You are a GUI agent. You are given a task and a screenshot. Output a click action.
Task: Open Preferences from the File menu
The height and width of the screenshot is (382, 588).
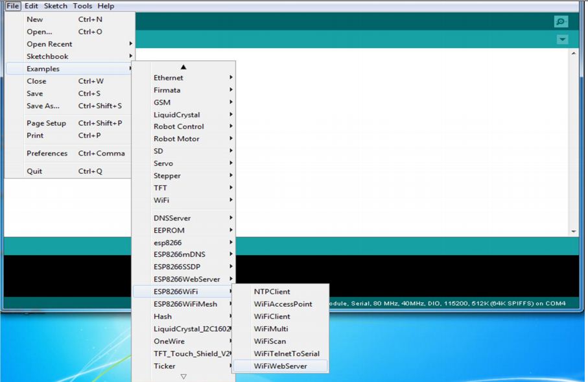click(x=47, y=153)
